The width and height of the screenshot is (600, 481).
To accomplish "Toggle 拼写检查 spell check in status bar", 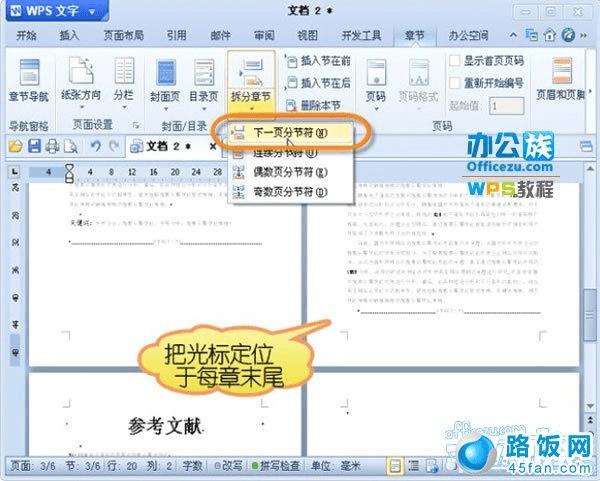I will point(276,466).
